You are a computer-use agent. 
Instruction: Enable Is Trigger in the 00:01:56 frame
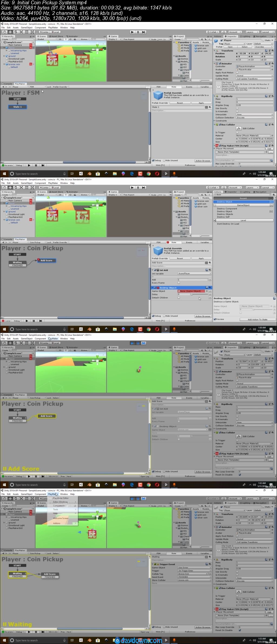(x=237, y=133)
